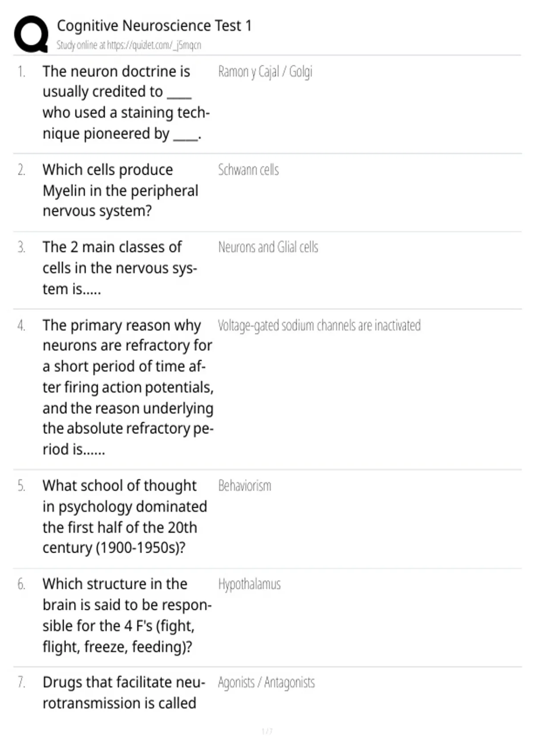This screenshot has height=756, width=534.
Task: Select the voltage-gated sodium channels answer
Action: pos(319,326)
